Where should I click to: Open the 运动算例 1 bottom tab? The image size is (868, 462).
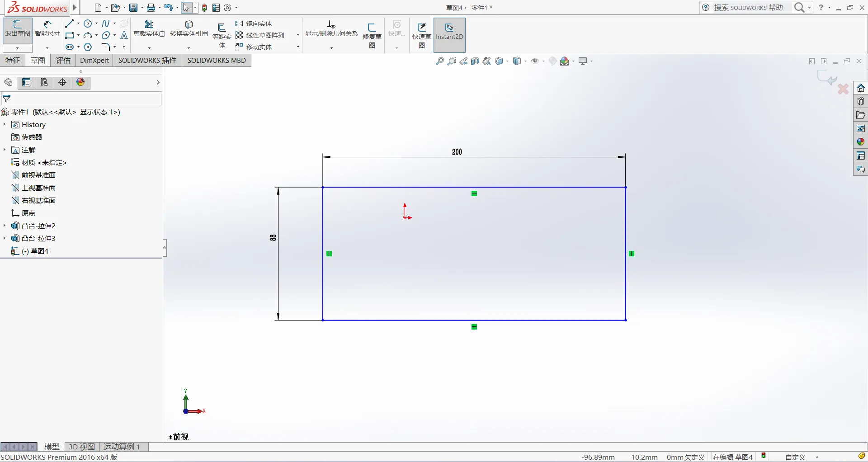(x=122, y=447)
